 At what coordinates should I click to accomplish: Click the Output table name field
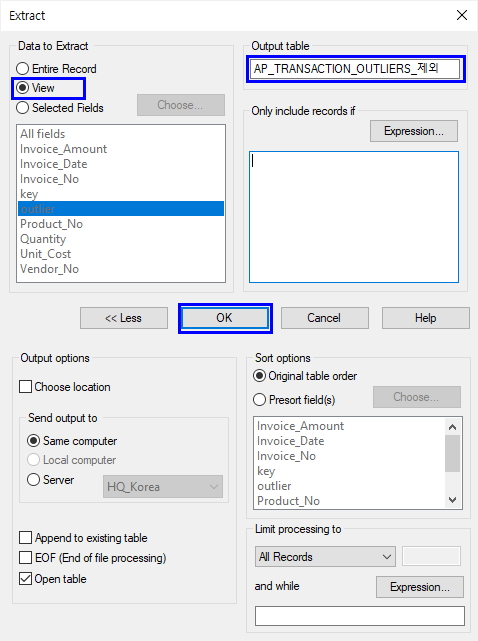pos(356,69)
